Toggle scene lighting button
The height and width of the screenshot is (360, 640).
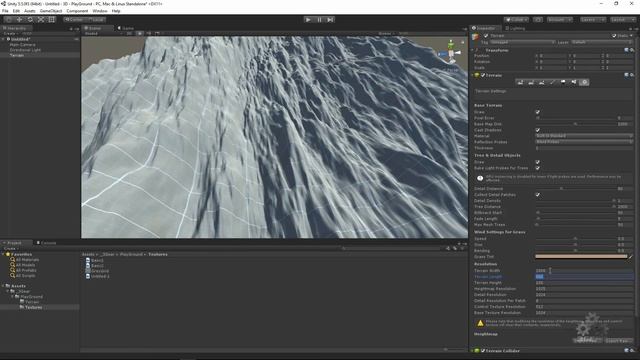pos(140,33)
